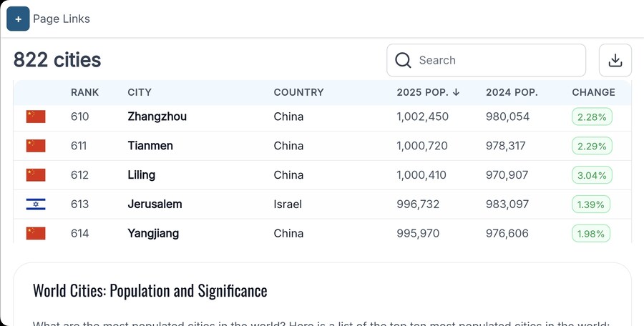Sort by the CHANGE column header
Viewport: 644px width, 326px height.
pyautogui.click(x=593, y=92)
